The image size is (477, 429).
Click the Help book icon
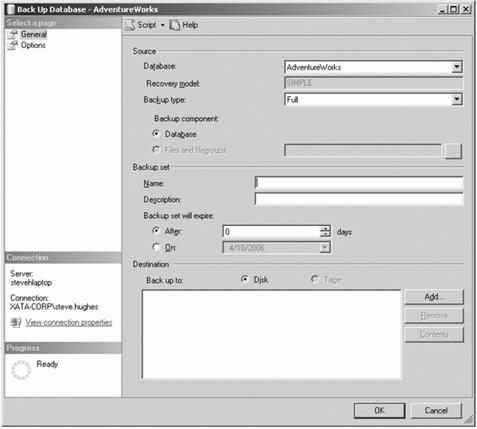[x=174, y=25]
